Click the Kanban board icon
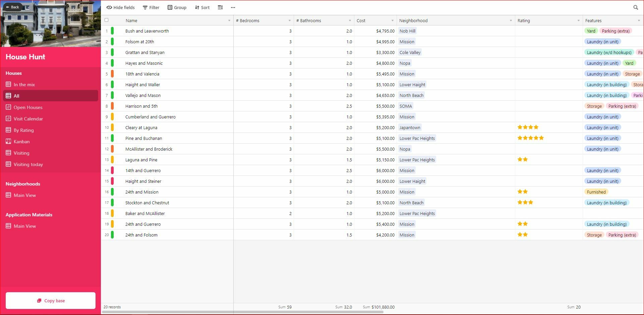This screenshot has height=315, width=644. (8, 142)
